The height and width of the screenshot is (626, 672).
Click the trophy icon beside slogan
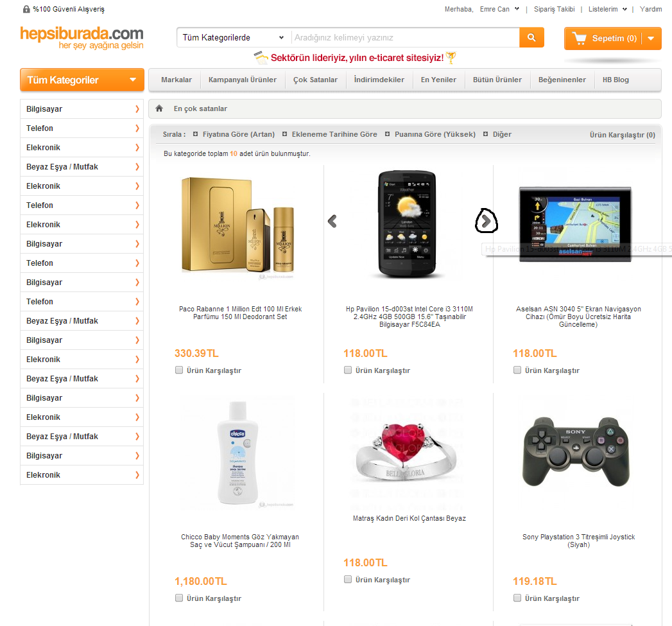pyautogui.click(x=451, y=57)
